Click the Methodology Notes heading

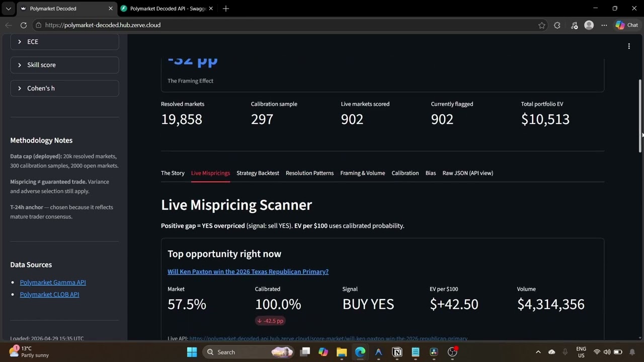click(x=41, y=140)
